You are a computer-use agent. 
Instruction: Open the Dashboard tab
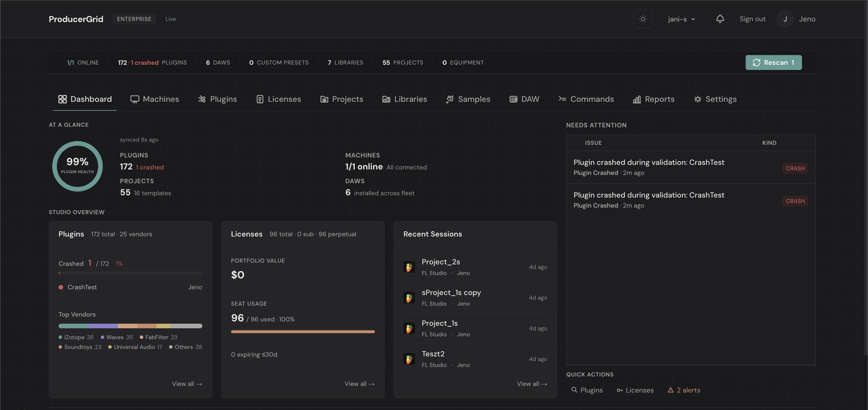85,99
